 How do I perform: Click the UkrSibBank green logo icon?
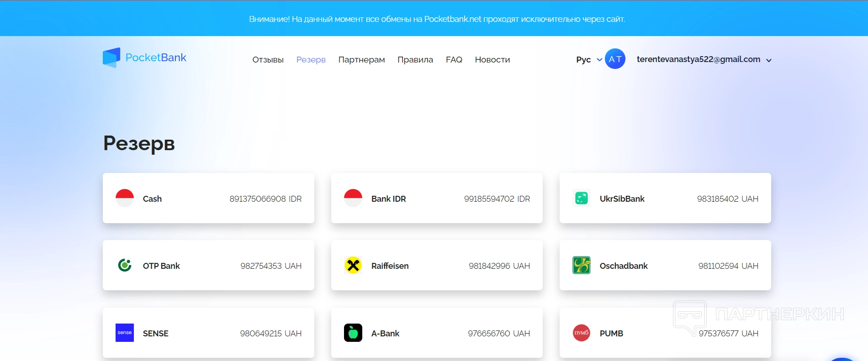(x=582, y=198)
